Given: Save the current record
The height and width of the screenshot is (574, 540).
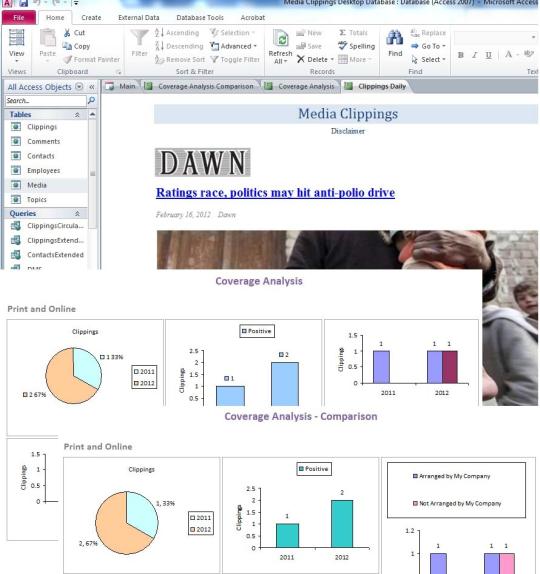Looking at the screenshot, I should [x=309, y=46].
